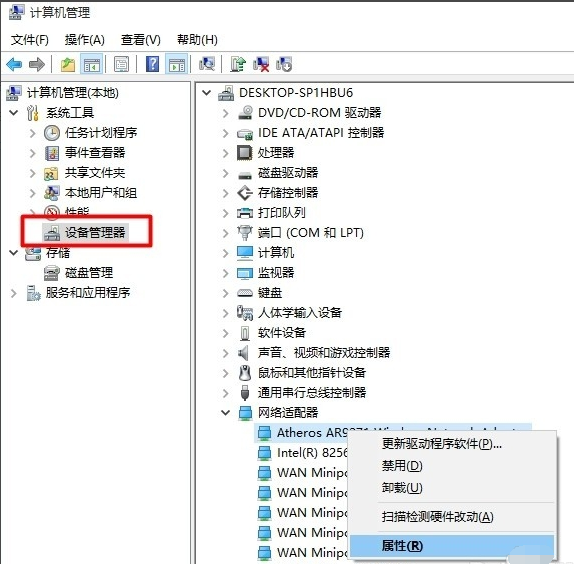
Task: Select the 软件设备 category
Action: click(282, 333)
